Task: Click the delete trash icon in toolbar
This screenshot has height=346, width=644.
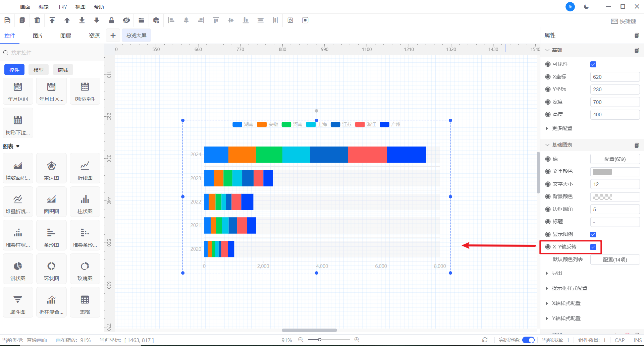Action: [37, 20]
